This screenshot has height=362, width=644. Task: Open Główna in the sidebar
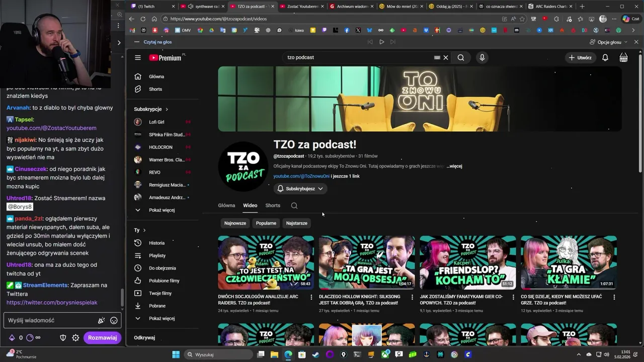(x=156, y=76)
